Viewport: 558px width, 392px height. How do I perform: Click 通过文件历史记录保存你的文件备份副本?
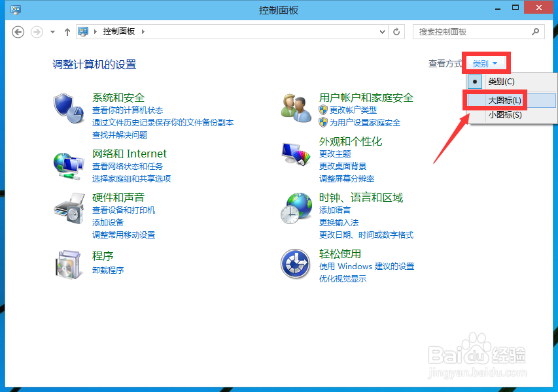click(x=163, y=123)
